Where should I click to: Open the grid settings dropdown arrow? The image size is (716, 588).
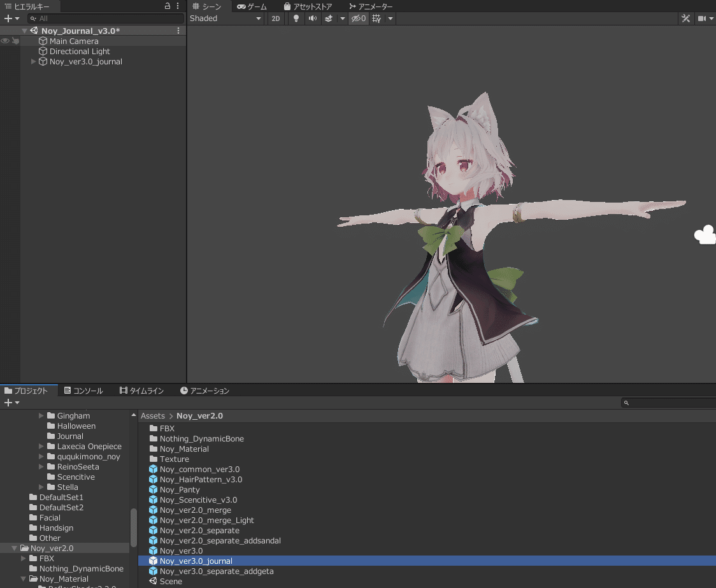(390, 18)
